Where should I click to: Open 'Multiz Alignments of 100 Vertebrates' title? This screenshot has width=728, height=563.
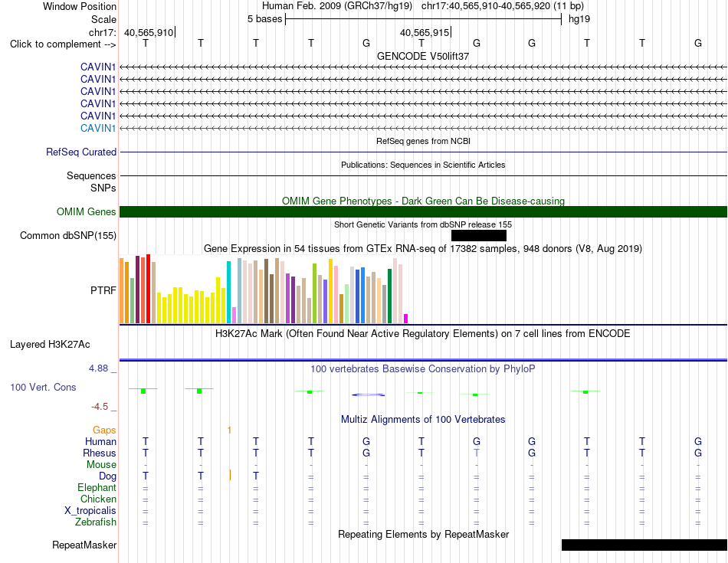point(423,420)
